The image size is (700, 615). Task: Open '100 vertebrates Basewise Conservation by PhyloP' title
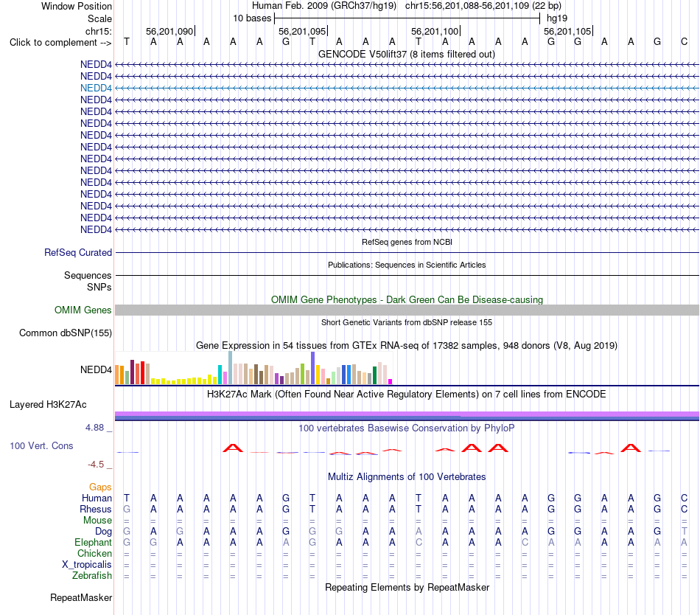[x=406, y=428]
